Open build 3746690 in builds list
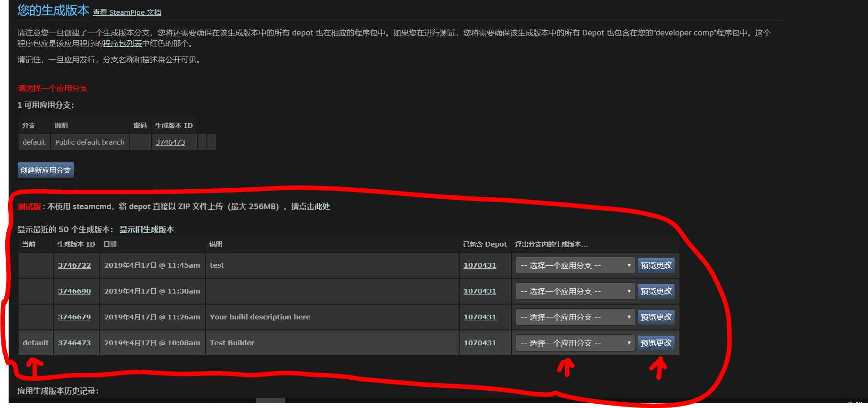868x408 pixels. [x=74, y=291]
